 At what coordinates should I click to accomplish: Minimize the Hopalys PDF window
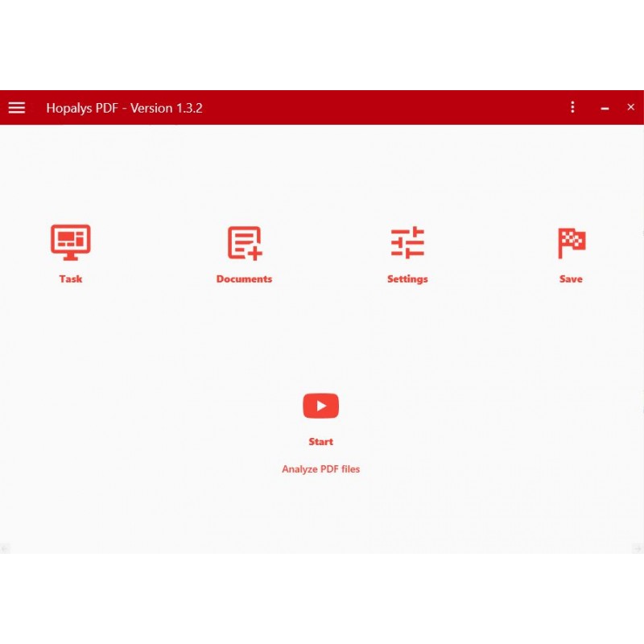[x=605, y=108]
